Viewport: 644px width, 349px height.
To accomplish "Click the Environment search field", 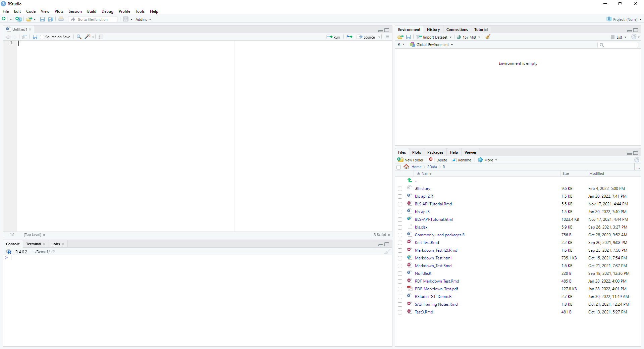I will [618, 45].
